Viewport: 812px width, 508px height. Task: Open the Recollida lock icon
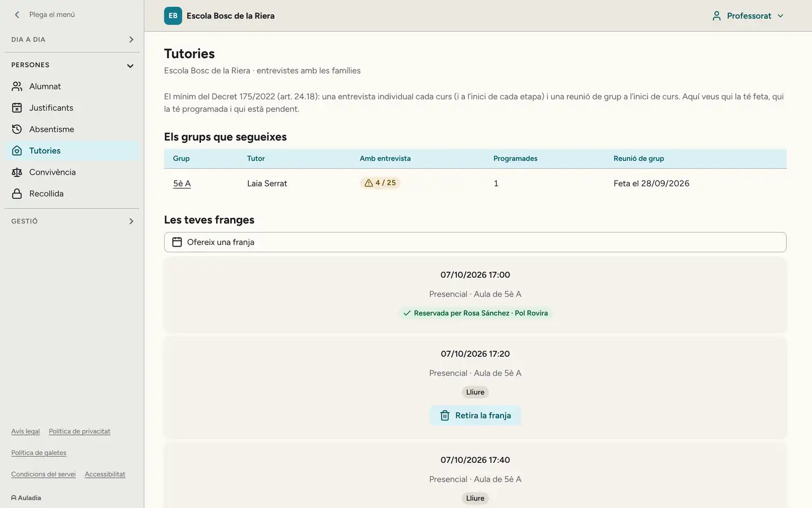tap(17, 194)
